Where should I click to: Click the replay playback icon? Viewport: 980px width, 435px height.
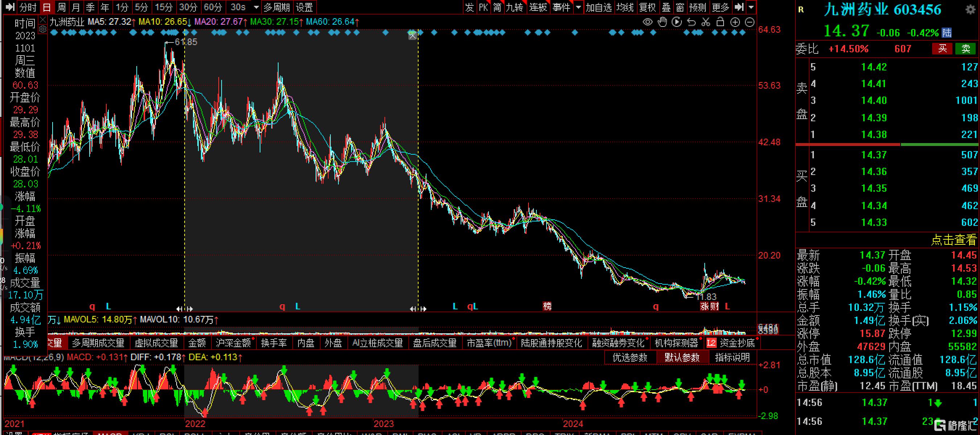[x=677, y=22]
